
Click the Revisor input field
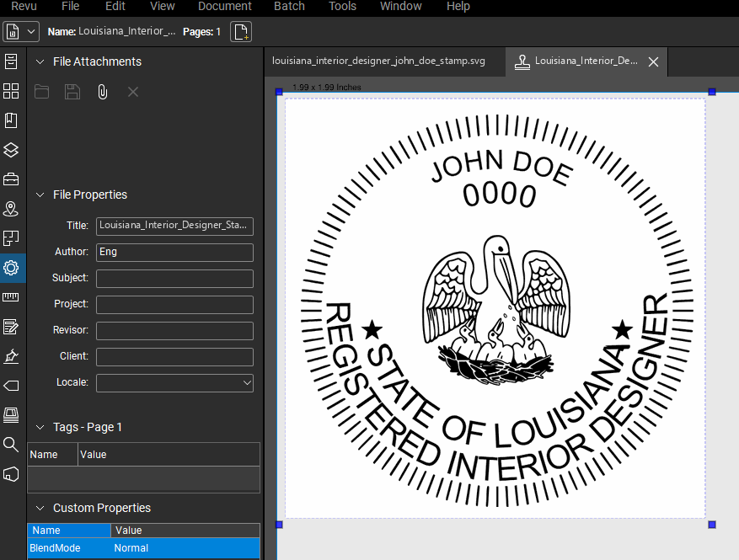tap(174, 331)
